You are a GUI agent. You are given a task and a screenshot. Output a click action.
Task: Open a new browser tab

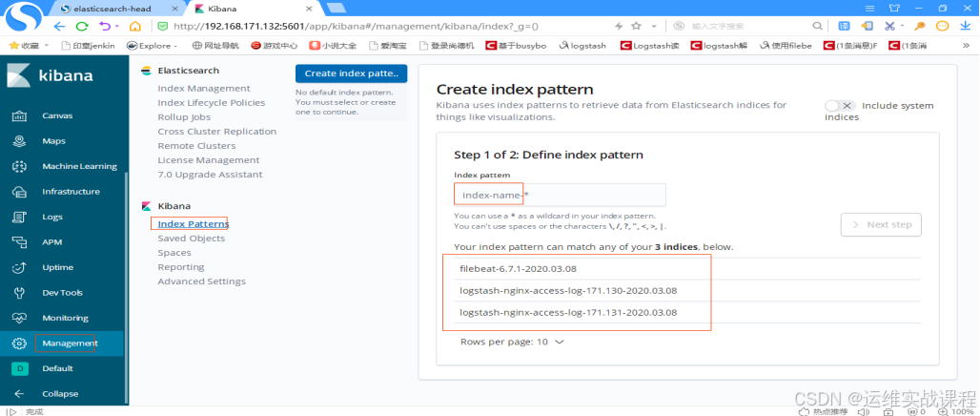[337, 9]
